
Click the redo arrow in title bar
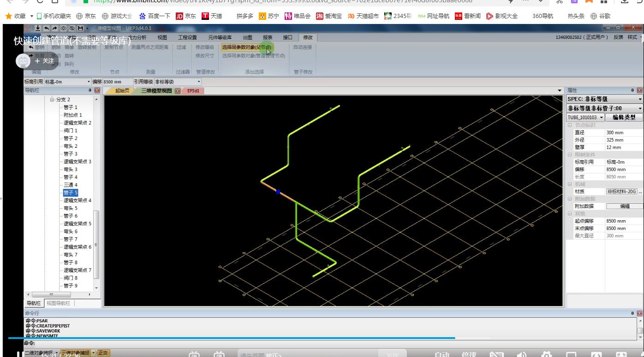pyautogui.click(x=55, y=29)
